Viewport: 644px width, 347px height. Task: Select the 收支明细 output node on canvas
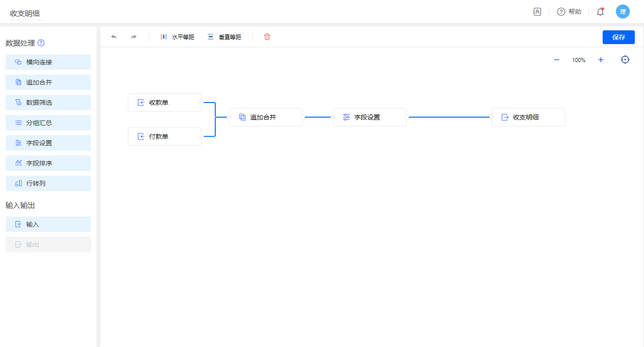click(528, 117)
